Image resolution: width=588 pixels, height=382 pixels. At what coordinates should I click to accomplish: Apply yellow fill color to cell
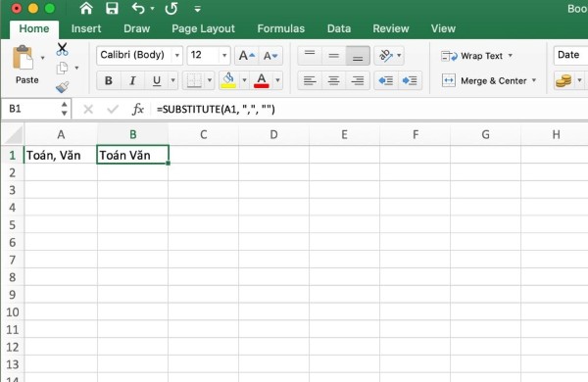coord(228,80)
